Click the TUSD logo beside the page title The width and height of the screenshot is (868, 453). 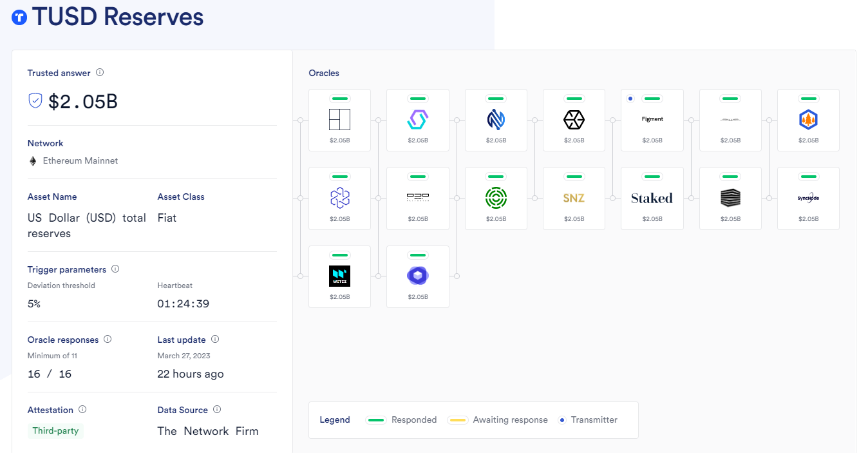[19, 17]
